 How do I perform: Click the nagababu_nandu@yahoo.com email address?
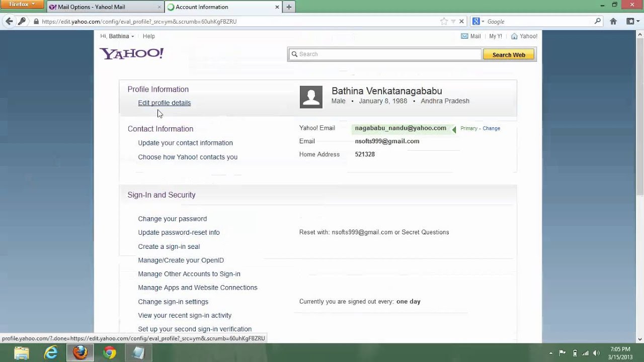click(x=400, y=128)
